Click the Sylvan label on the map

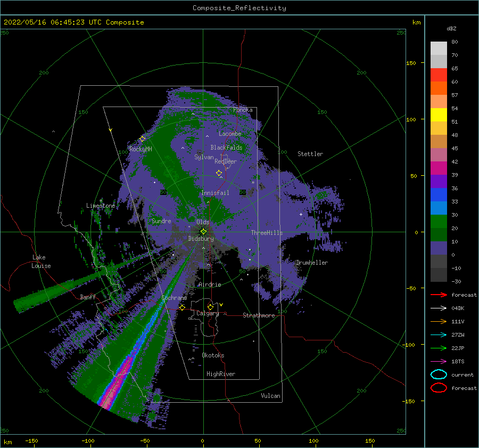tap(204, 157)
